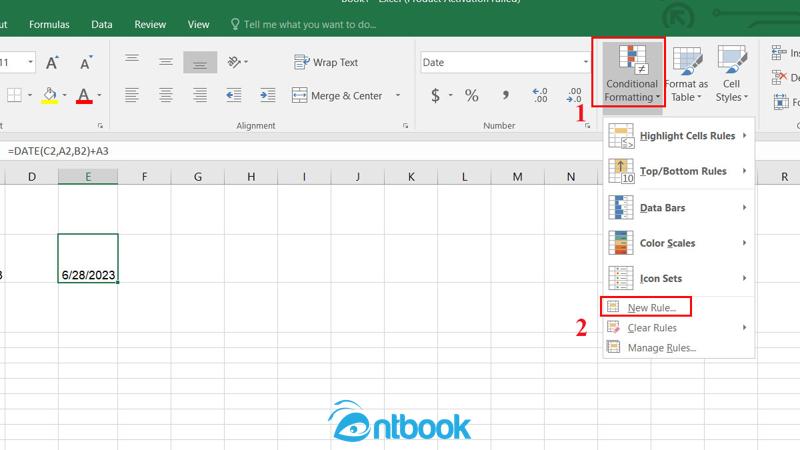This screenshot has width=800, height=450.
Task: Open Number format dialog launcher
Action: pos(587,126)
